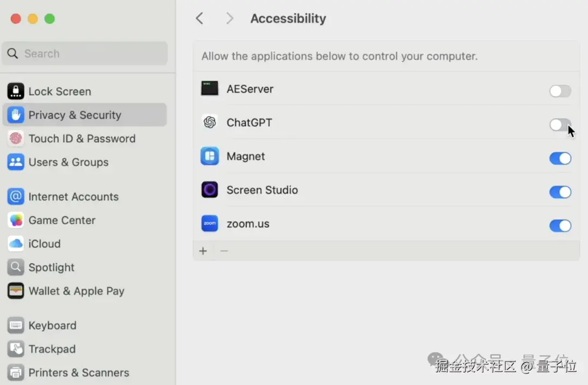Click the Screen Studio app icon
Viewport: 588px width, 385px height.
[x=210, y=190]
